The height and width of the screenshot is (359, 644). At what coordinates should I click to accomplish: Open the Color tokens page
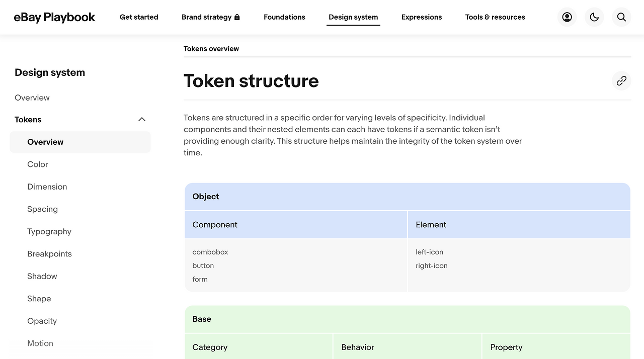point(38,164)
